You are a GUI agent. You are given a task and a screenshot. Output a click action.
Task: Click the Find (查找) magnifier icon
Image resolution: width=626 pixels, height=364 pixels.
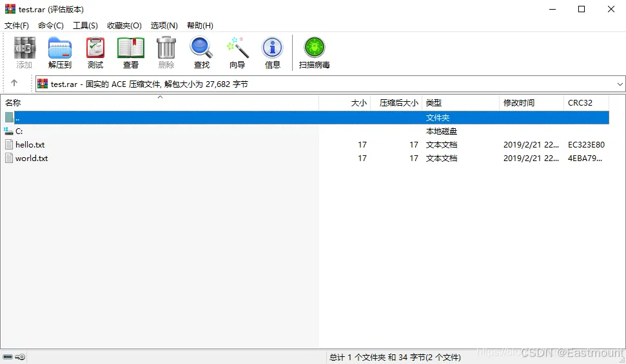(201, 48)
